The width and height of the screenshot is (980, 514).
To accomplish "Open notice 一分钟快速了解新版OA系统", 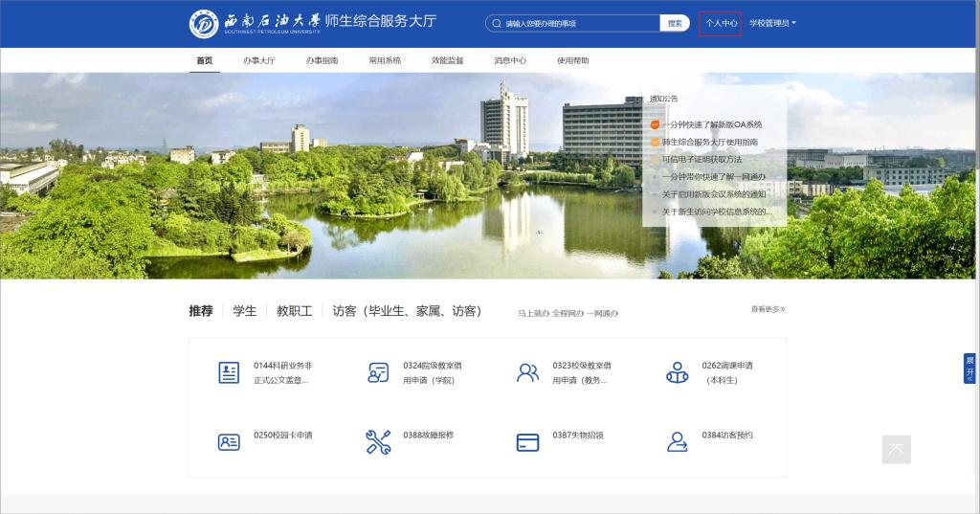I will tap(712, 124).
